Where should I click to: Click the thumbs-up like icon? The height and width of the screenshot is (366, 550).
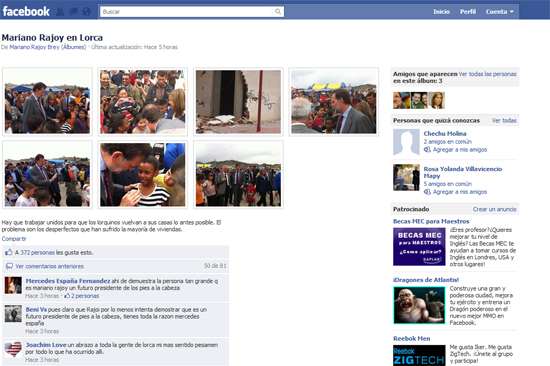tap(9, 252)
